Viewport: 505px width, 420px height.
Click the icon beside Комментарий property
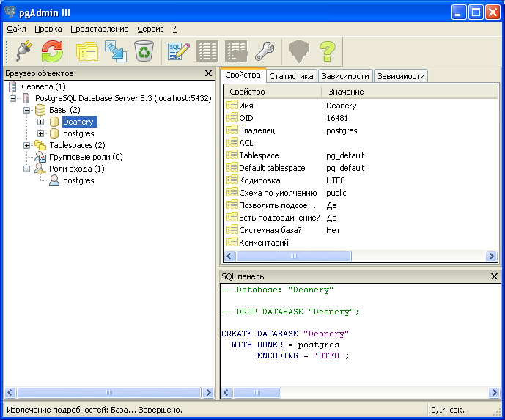coord(232,242)
